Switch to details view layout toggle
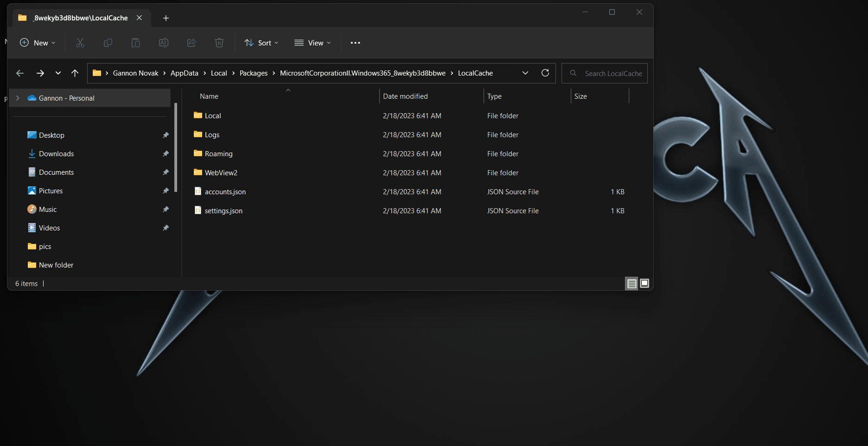868x446 pixels. [x=632, y=283]
